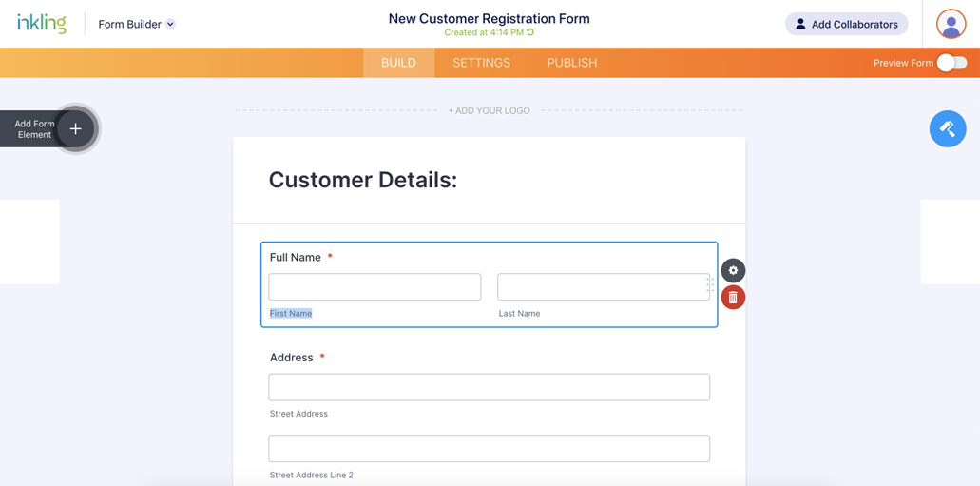Click Add Your Logo link
Image resolution: width=980 pixels, height=486 pixels.
[x=489, y=110]
